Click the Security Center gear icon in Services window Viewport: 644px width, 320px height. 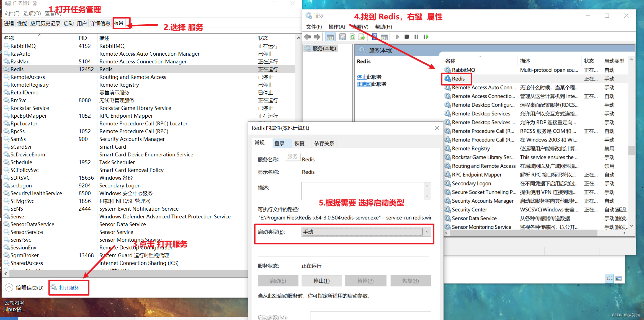click(447, 210)
